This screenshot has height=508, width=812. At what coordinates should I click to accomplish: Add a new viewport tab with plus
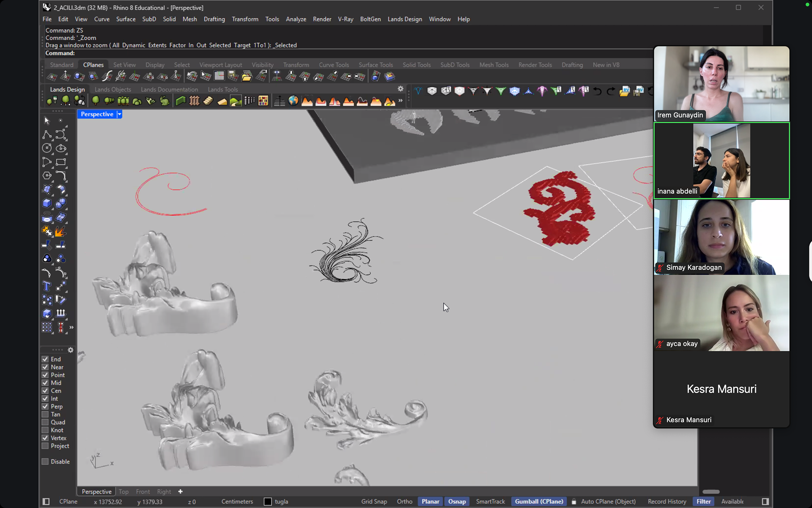pos(180,491)
